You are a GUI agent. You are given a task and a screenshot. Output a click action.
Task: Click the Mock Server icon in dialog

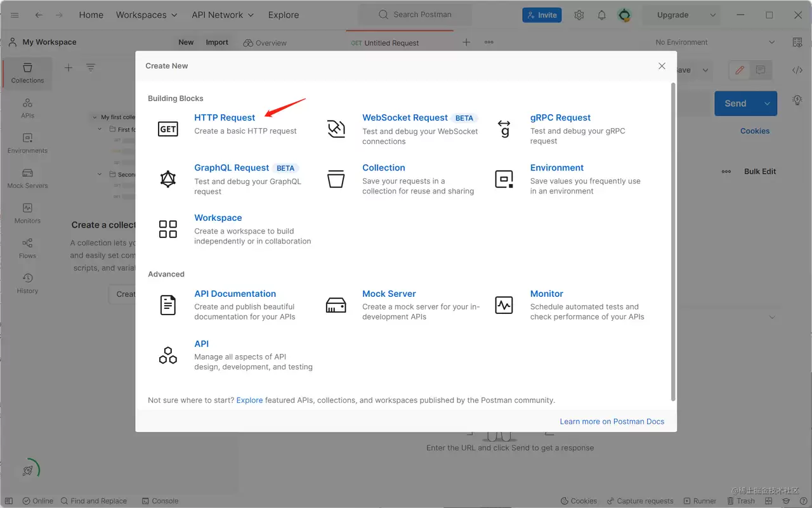[336, 305]
